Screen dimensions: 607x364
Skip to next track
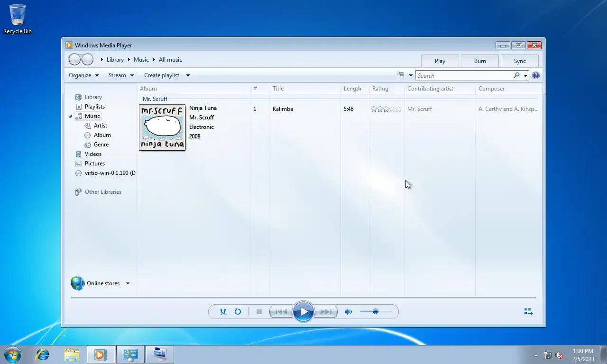326,312
